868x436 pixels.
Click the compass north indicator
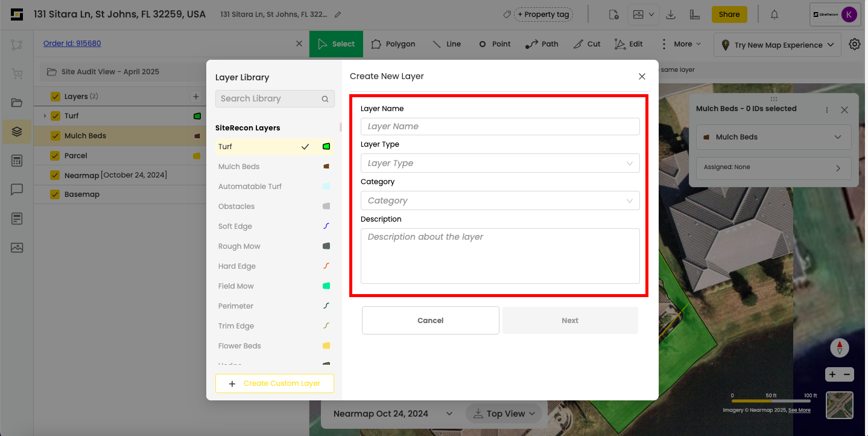pyautogui.click(x=839, y=348)
